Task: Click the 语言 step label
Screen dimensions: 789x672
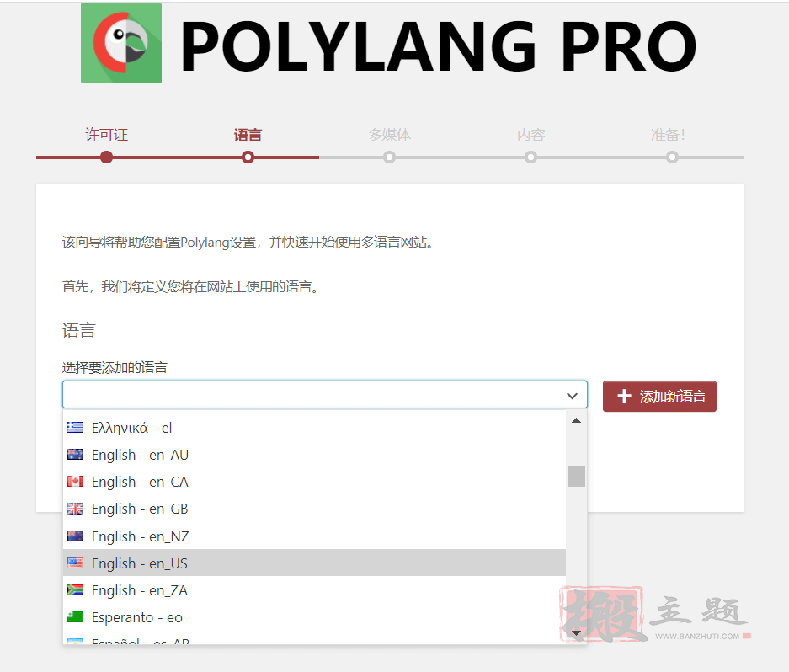Action: point(248,135)
